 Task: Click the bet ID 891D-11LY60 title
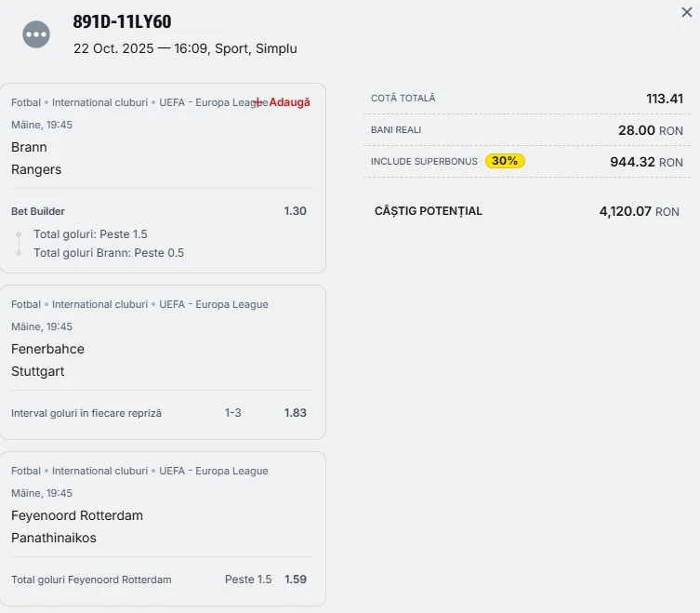point(122,22)
